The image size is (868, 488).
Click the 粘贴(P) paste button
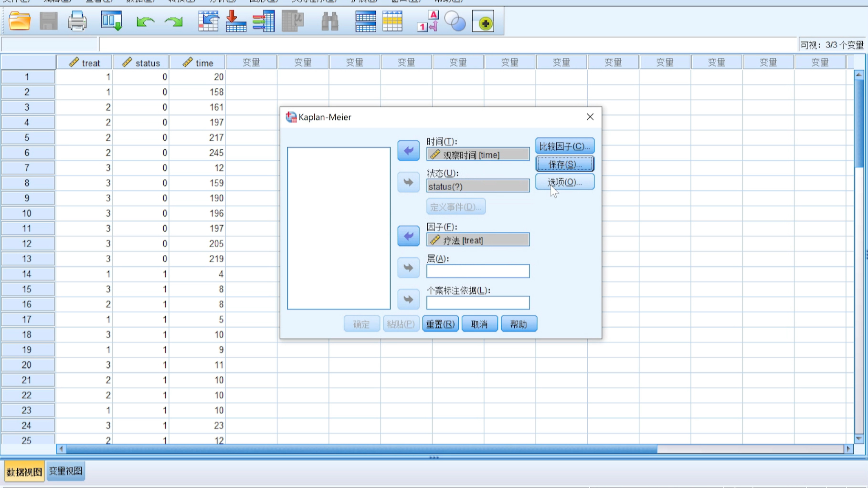401,324
